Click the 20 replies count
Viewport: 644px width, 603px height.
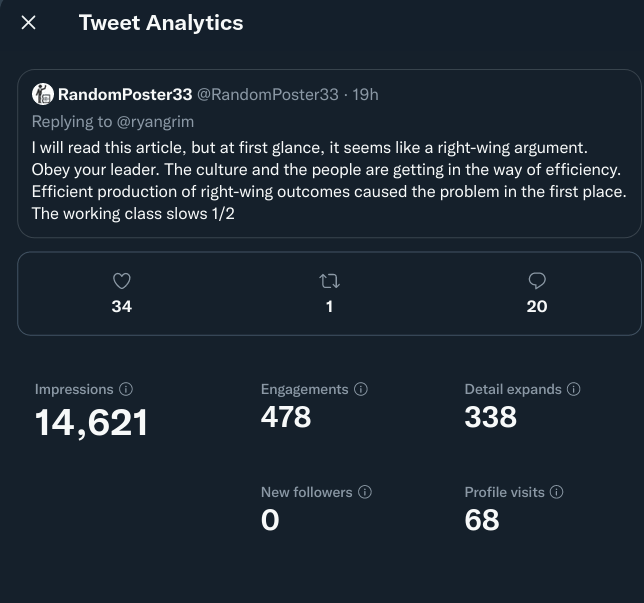(537, 306)
